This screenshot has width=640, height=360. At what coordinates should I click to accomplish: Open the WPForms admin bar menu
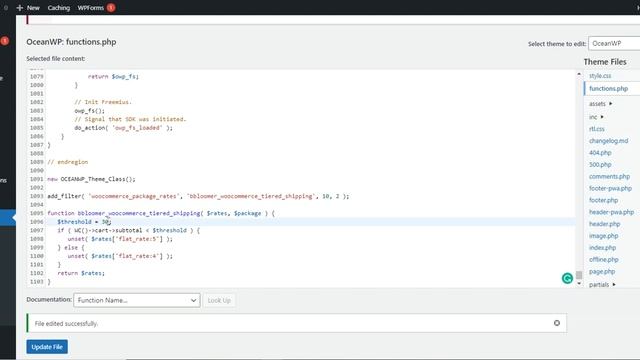point(91,8)
